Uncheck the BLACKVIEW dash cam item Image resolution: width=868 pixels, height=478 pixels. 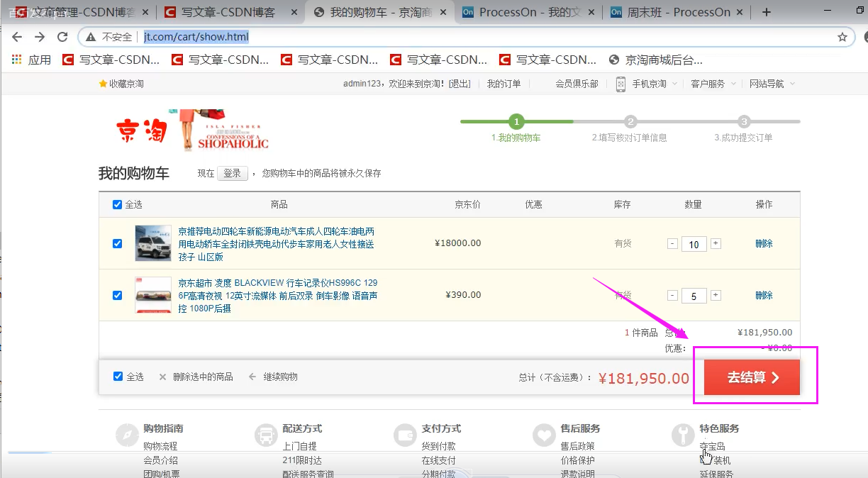[x=118, y=295]
